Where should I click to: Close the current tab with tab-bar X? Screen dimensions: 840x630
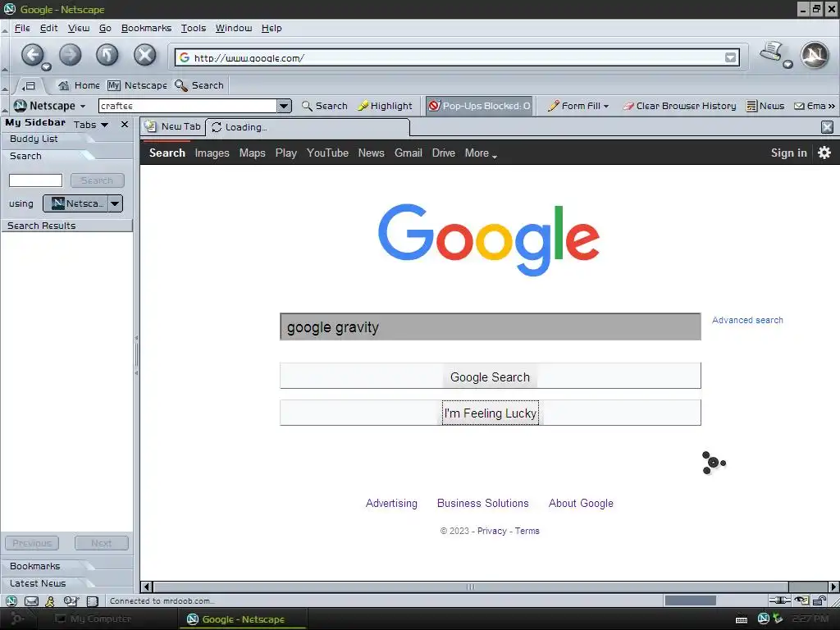pyautogui.click(x=827, y=127)
